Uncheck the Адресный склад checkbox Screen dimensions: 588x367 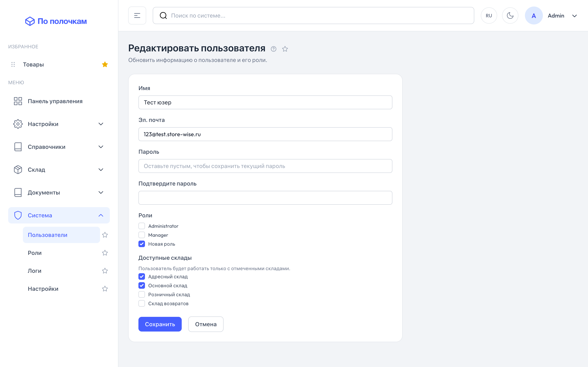click(142, 276)
